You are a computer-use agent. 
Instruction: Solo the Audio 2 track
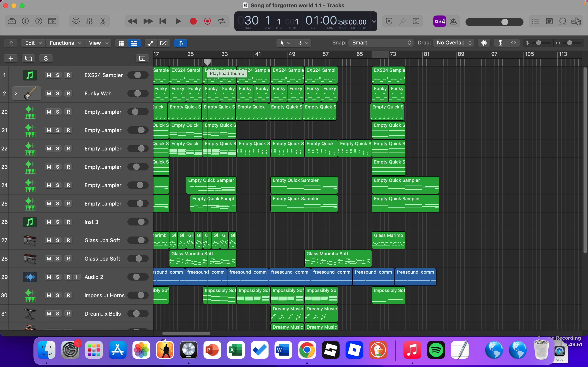coord(58,277)
